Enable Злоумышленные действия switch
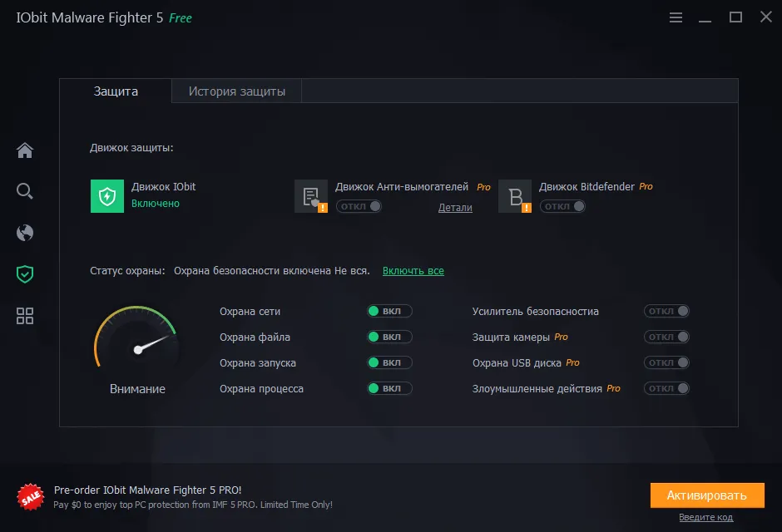Viewport: 782px width, 532px height. point(667,388)
